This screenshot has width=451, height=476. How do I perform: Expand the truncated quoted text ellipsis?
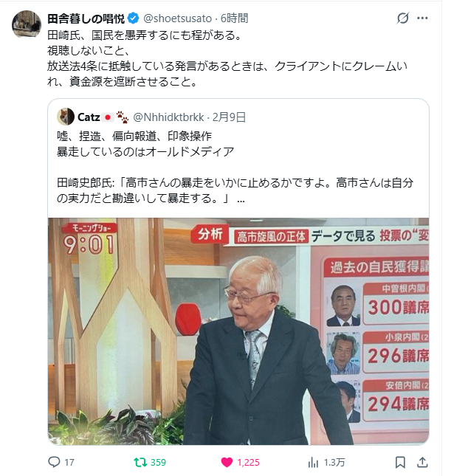click(241, 199)
